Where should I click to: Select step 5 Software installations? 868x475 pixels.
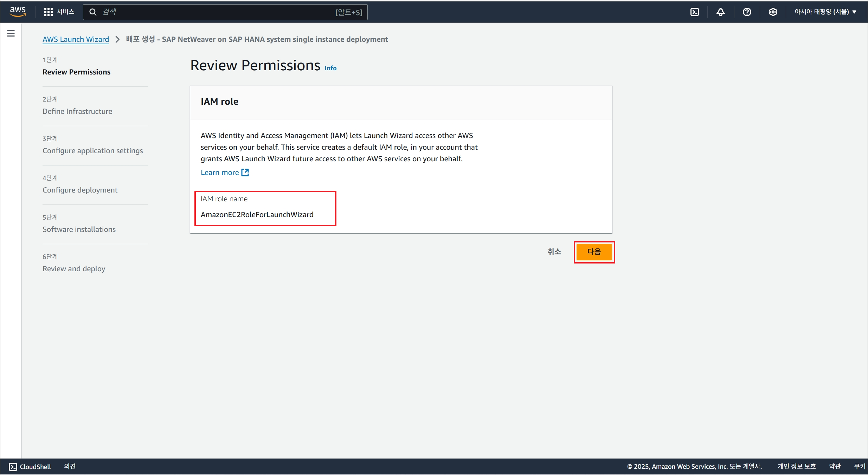(x=79, y=229)
